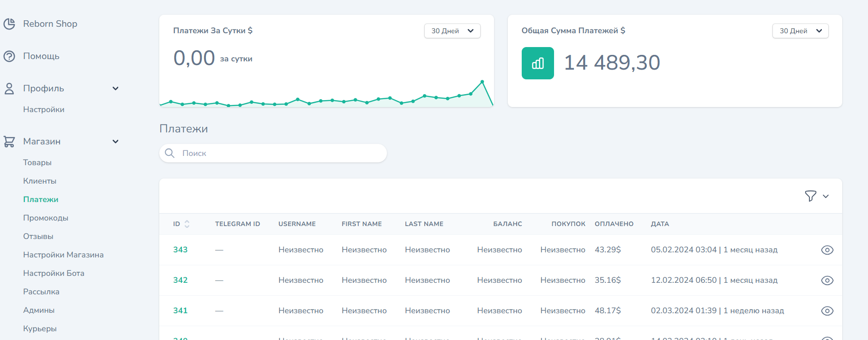Collapse the Профиль section chevron

click(115, 89)
